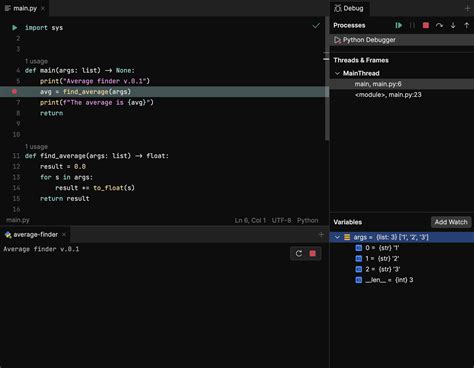The image size is (474, 368).
Task: Click the plus icon in the run panel
Action: tap(321, 235)
